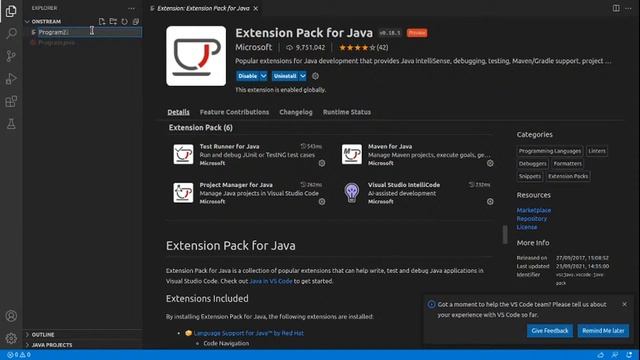Switch to Feature Contributions tab
This screenshot has width=640, height=360.
point(234,112)
